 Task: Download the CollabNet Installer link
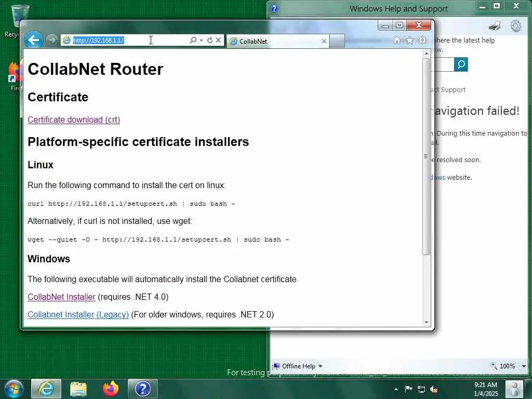[x=61, y=297]
